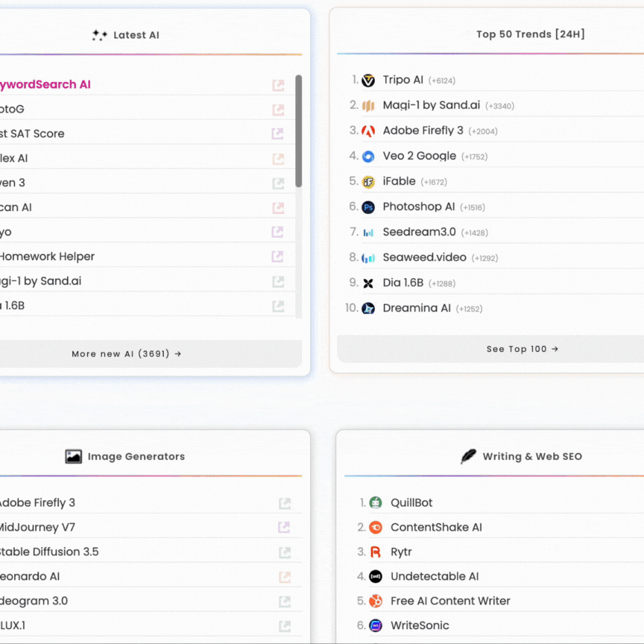Click external link icon next to MidJourney V7

tap(284, 528)
